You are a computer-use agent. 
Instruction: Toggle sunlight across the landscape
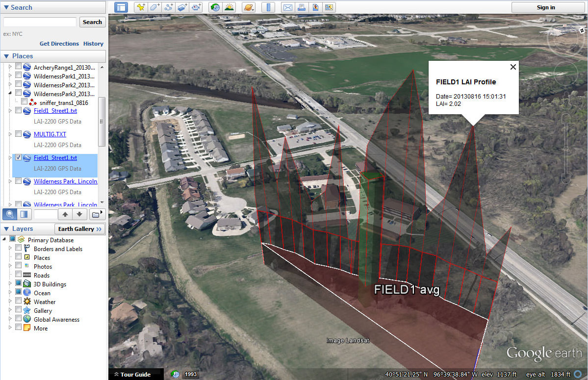(x=229, y=7)
